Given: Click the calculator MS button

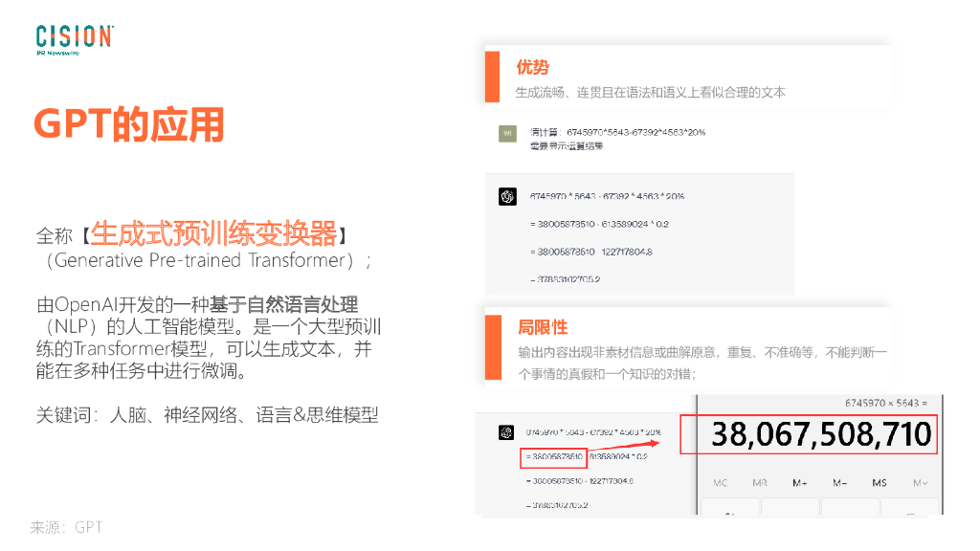Looking at the screenshot, I should [x=880, y=483].
